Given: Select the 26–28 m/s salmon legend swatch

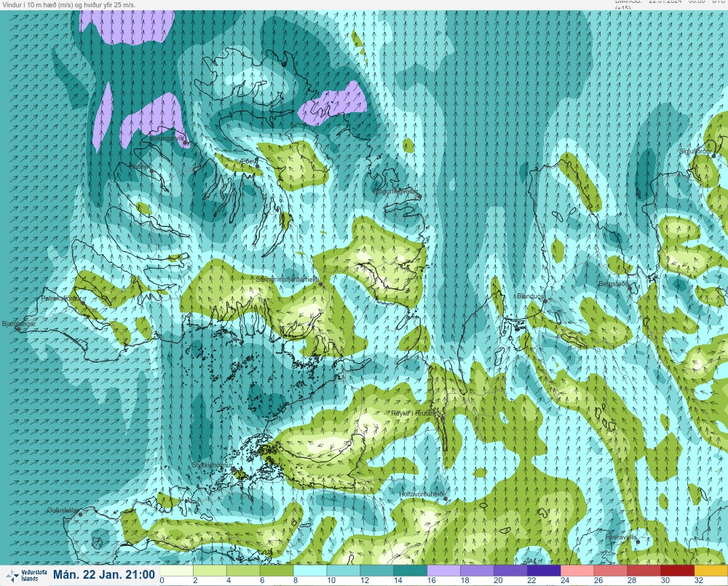Looking at the screenshot, I should pos(611,571).
